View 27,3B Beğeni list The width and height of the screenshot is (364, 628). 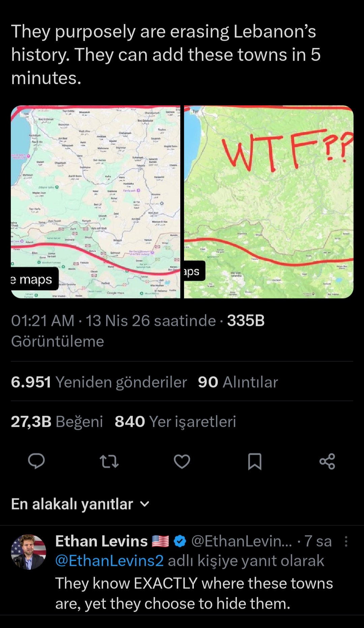point(57,421)
